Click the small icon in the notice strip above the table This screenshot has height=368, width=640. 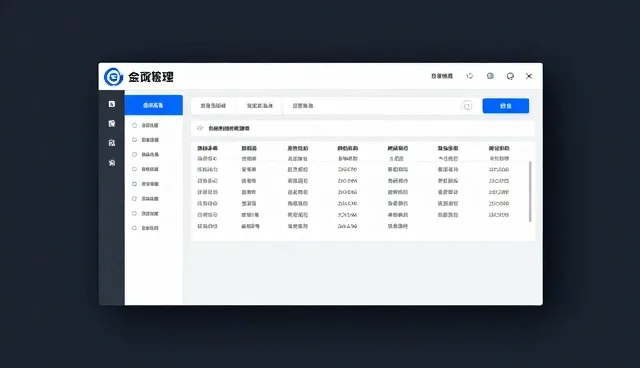[x=200, y=128]
